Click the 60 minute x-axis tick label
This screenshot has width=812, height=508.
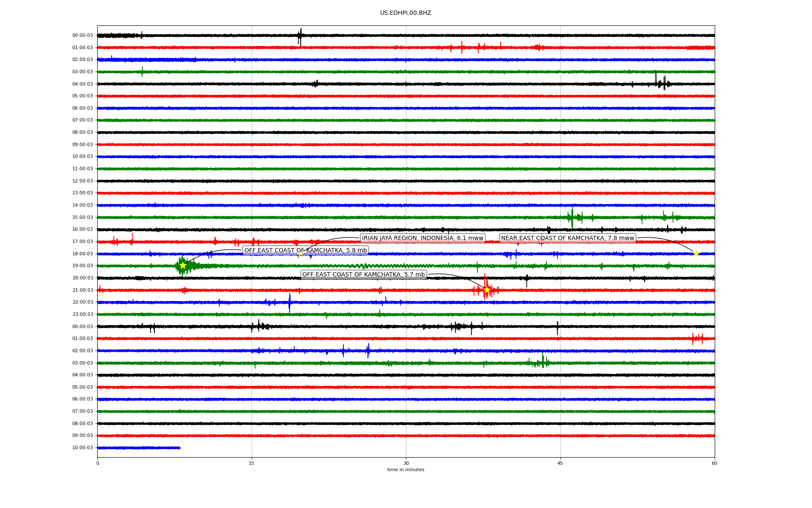714,463
